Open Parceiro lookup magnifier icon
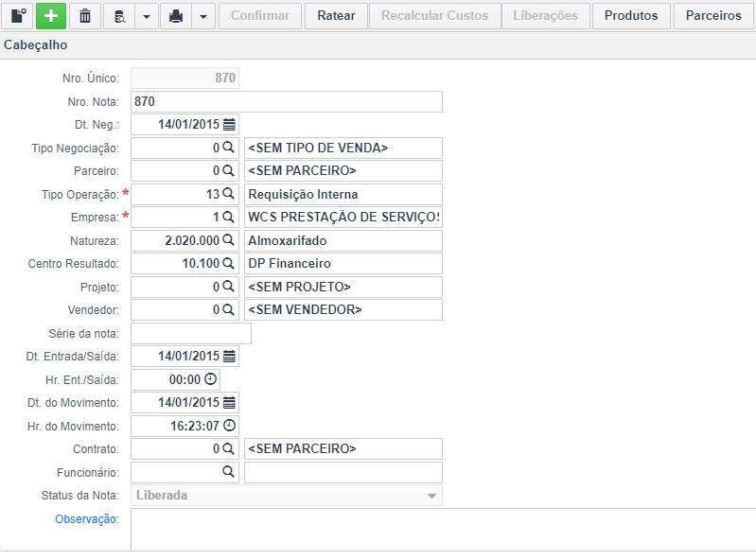The height and width of the screenshot is (560, 756). pos(229,170)
